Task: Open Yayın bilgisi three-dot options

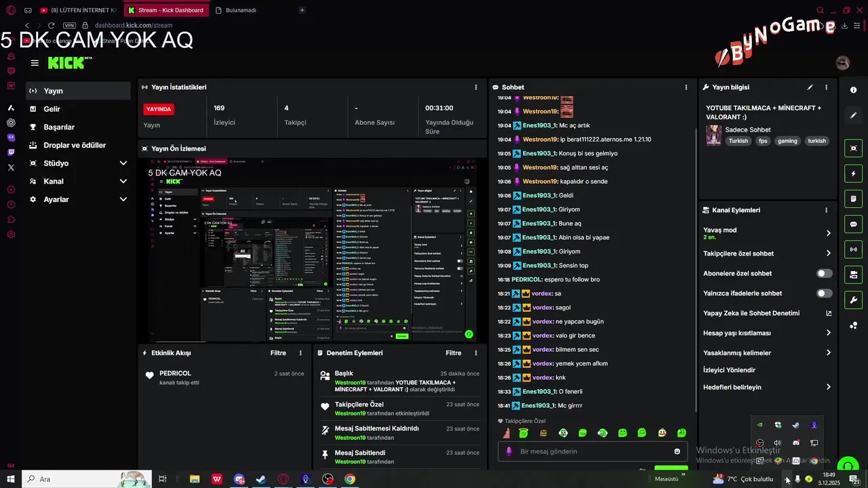Action: click(x=826, y=87)
